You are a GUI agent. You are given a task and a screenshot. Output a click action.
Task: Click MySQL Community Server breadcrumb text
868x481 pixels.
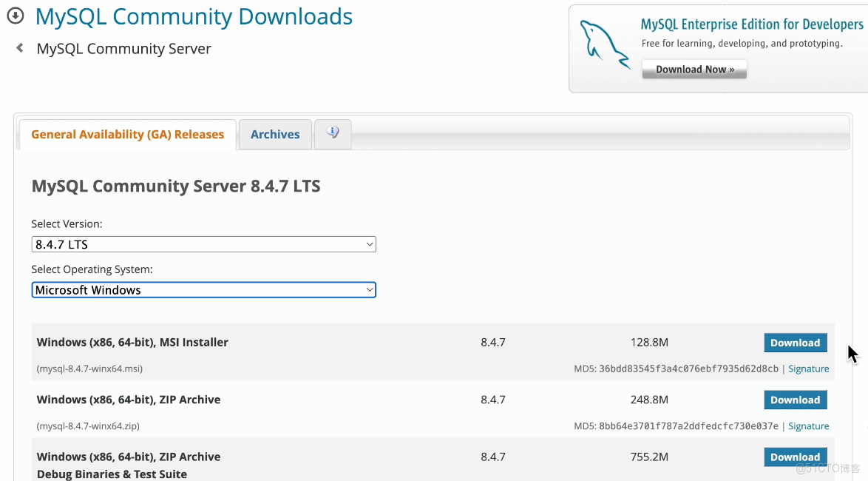pos(123,48)
